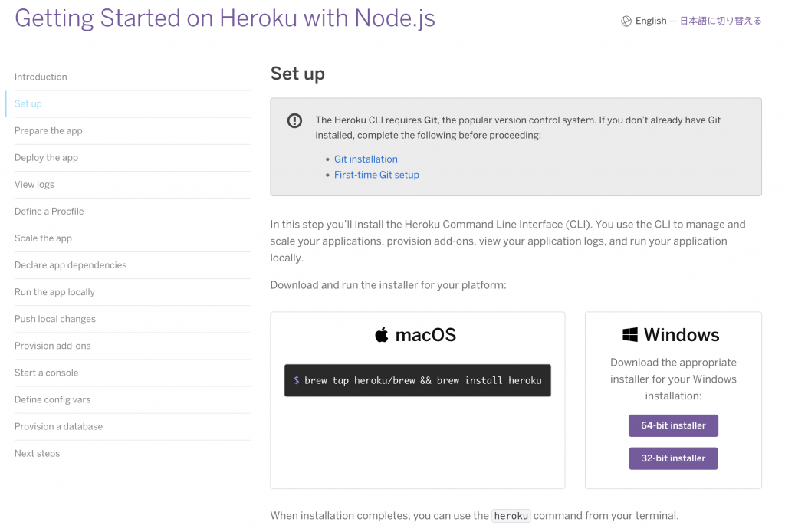Download the 64-bit installer
Viewport: 785px width, 532px height.
[x=673, y=425]
